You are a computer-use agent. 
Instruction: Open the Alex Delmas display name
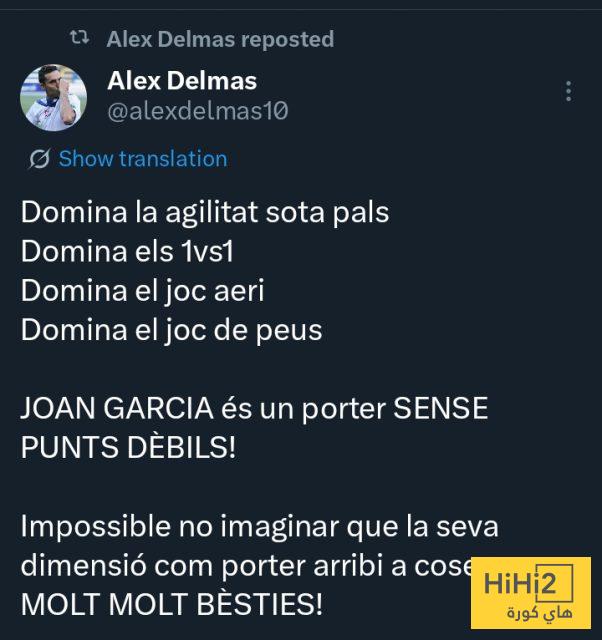[181, 81]
